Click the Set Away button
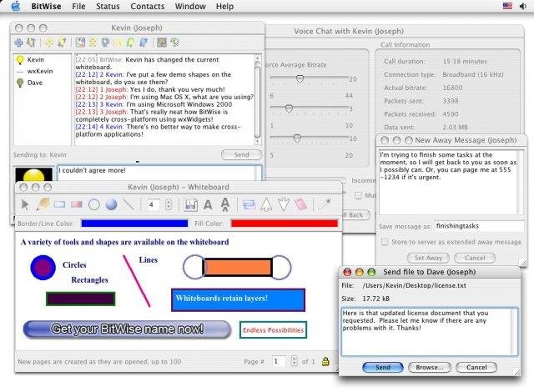Viewport: 534px width, 392px height. coord(428,258)
